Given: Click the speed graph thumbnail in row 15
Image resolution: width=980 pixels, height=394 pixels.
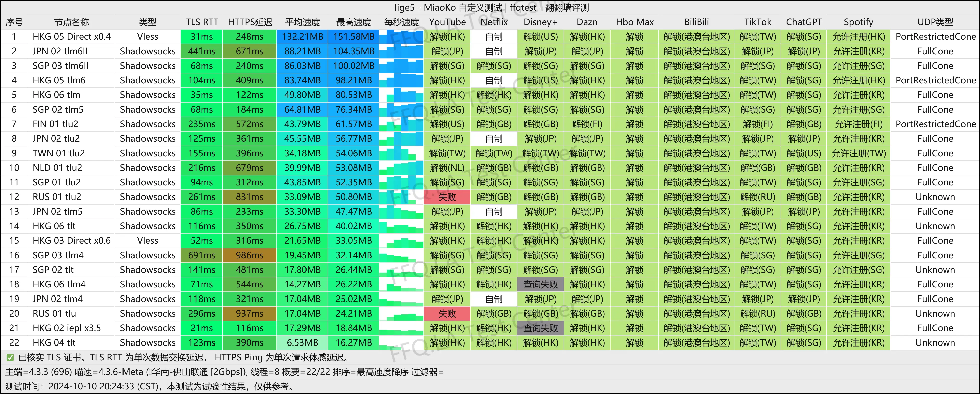Looking at the screenshot, I should (x=401, y=240).
